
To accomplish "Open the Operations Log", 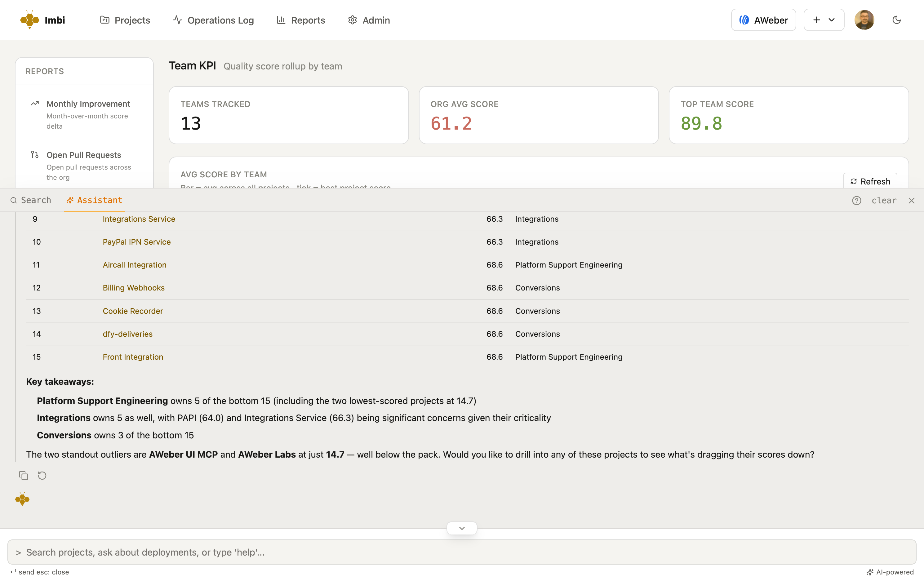I will tap(213, 20).
